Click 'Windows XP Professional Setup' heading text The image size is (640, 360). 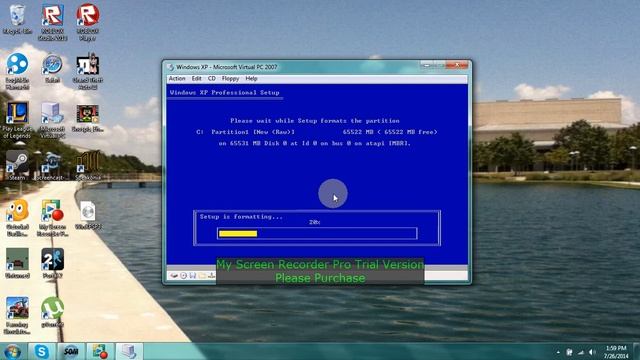tap(224, 93)
